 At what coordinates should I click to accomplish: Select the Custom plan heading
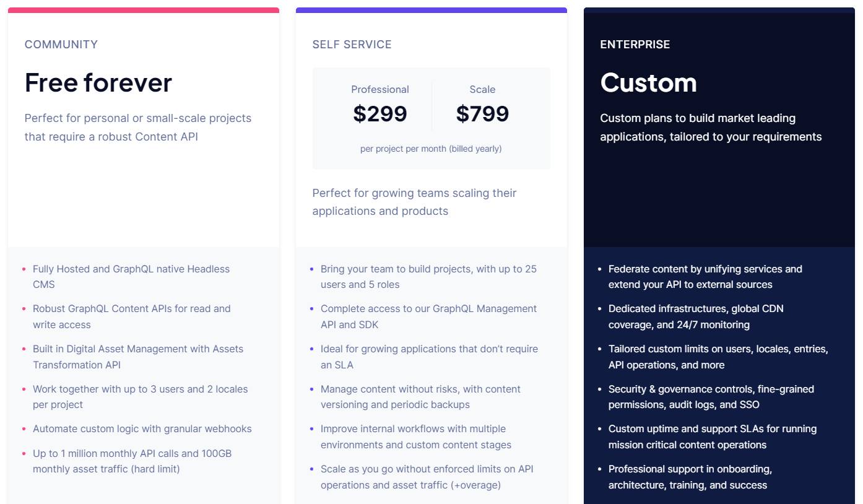coord(648,82)
